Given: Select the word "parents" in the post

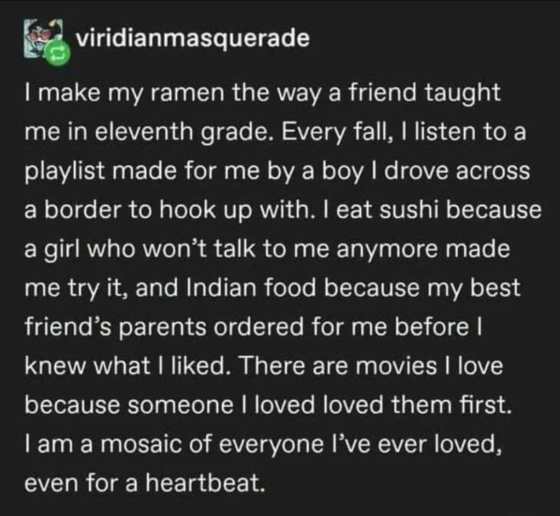Looking at the screenshot, I should [165, 329].
